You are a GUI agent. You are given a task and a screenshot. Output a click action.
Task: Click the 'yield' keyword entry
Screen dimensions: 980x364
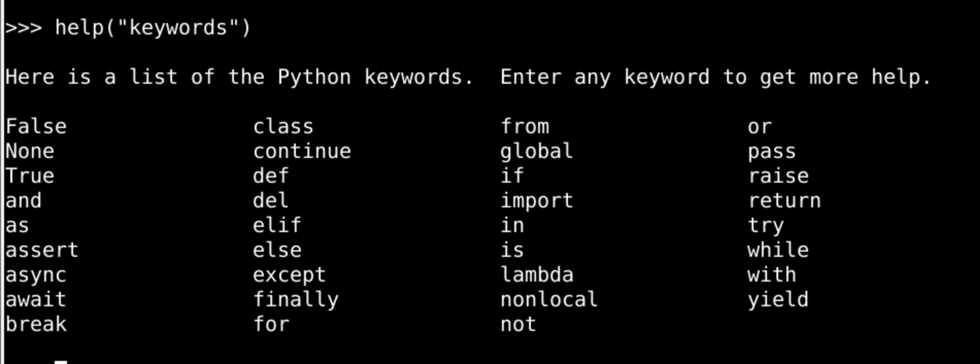778,300
